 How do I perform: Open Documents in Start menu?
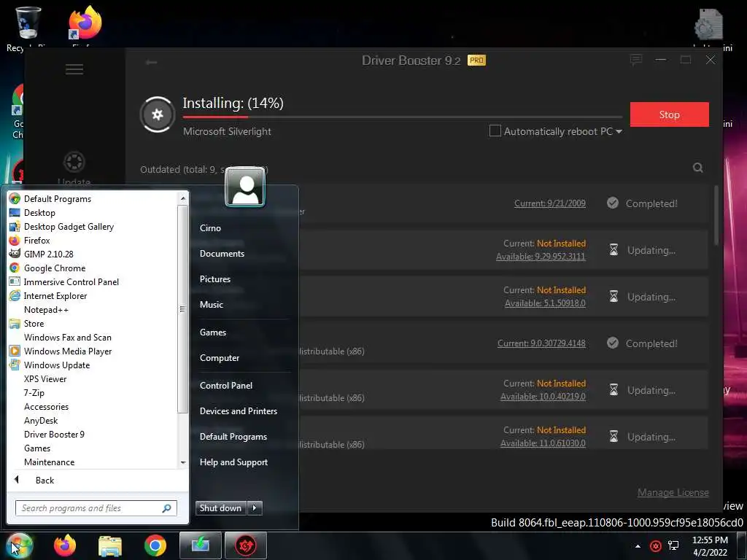tap(222, 254)
